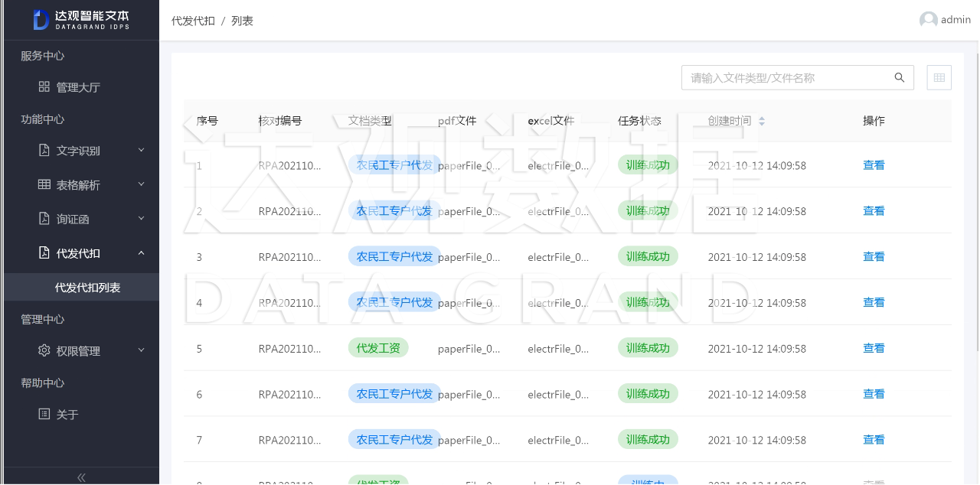The height and width of the screenshot is (485, 980).
Task: Click RPA202110... cell in row 7
Action: point(289,440)
